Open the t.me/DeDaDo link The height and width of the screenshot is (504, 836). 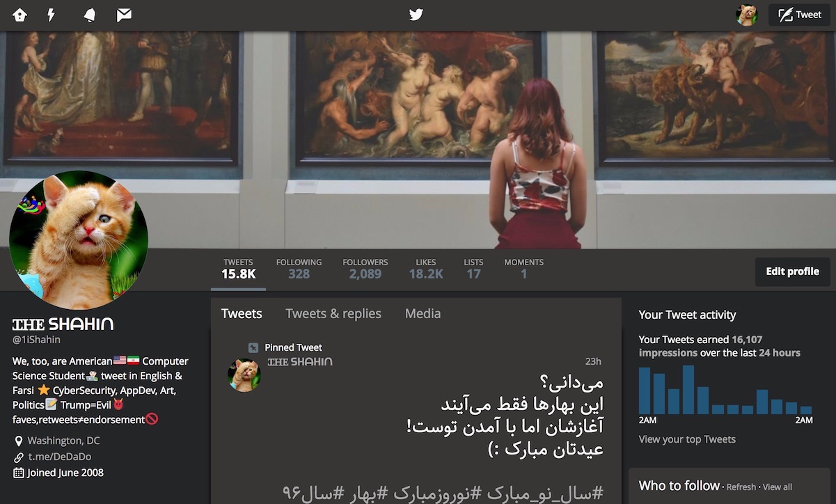pyautogui.click(x=59, y=457)
